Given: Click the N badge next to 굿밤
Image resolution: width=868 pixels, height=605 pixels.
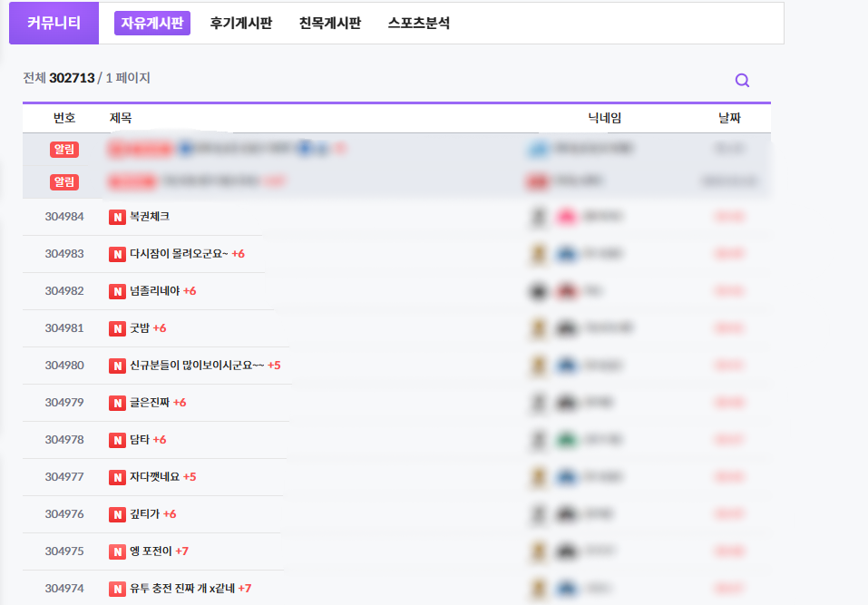Looking at the screenshot, I should 117,327.
